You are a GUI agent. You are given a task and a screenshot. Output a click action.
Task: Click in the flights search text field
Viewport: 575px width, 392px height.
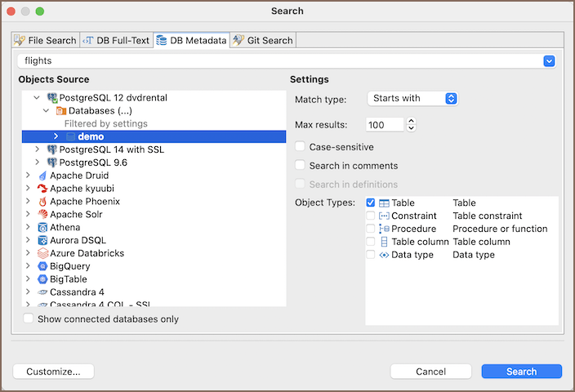[x=280, y=61]
